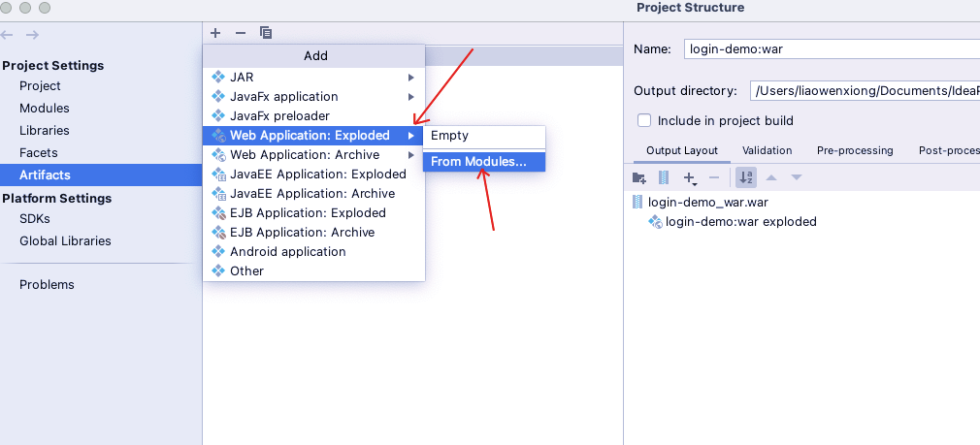Click the EJB Application: Exploded icon
Screen dimensions: 980x445
coord(218,213)
